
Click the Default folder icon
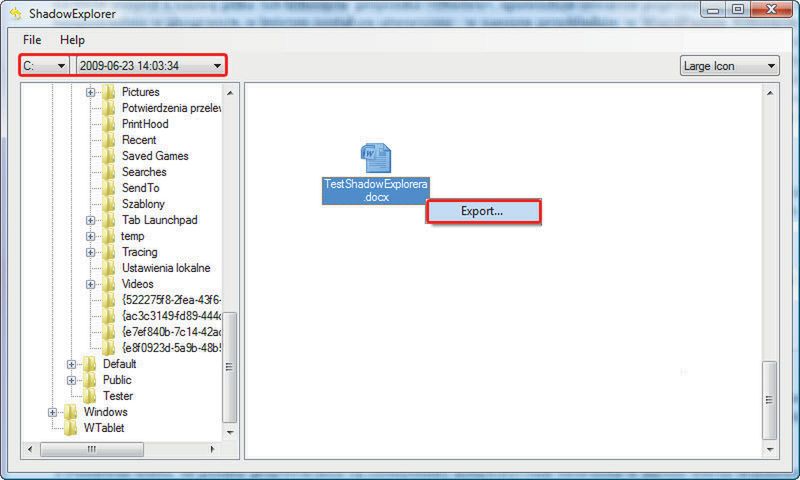[x=89, y=364]
